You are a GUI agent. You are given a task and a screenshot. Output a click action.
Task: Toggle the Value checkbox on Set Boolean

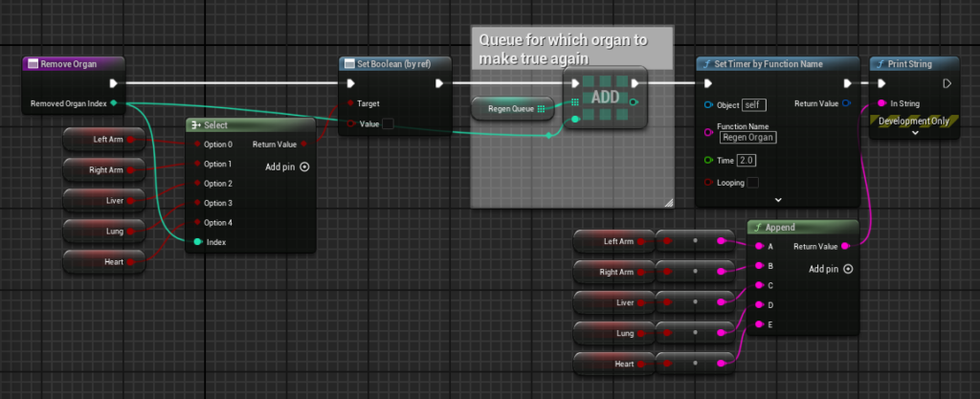pos(388,123)
